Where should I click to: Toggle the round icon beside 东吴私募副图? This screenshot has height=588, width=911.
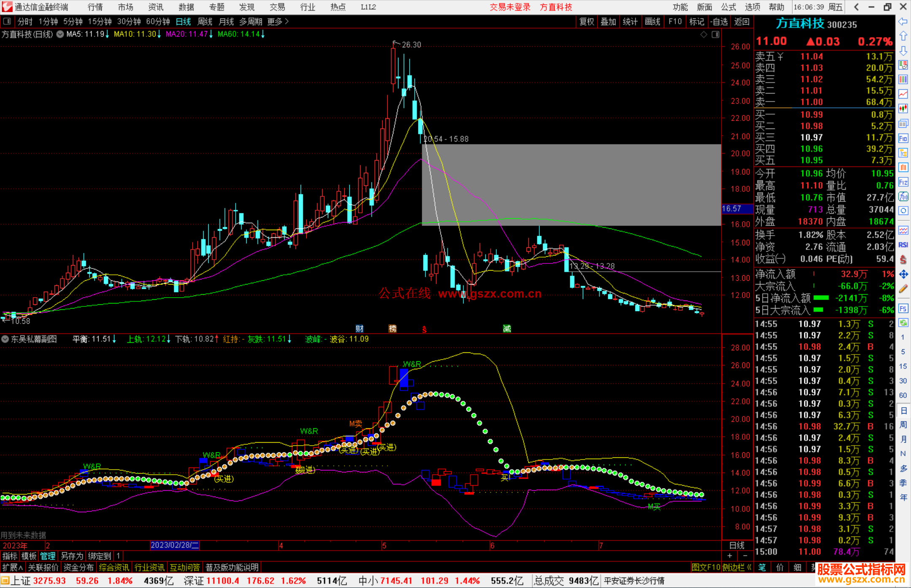pos(5,339)
